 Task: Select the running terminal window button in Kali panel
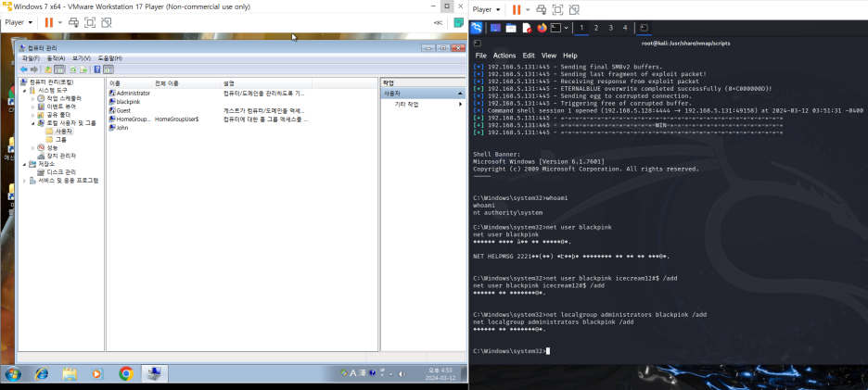(644, 28)
